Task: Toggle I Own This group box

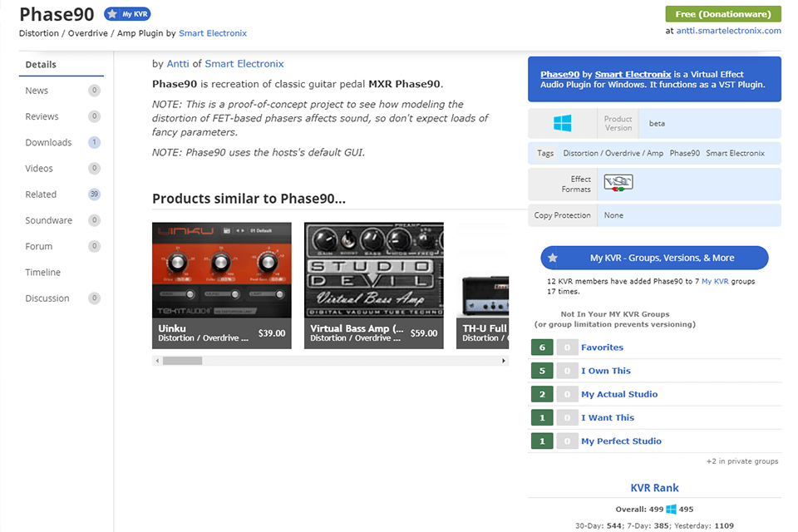Action: pos(567,371)
